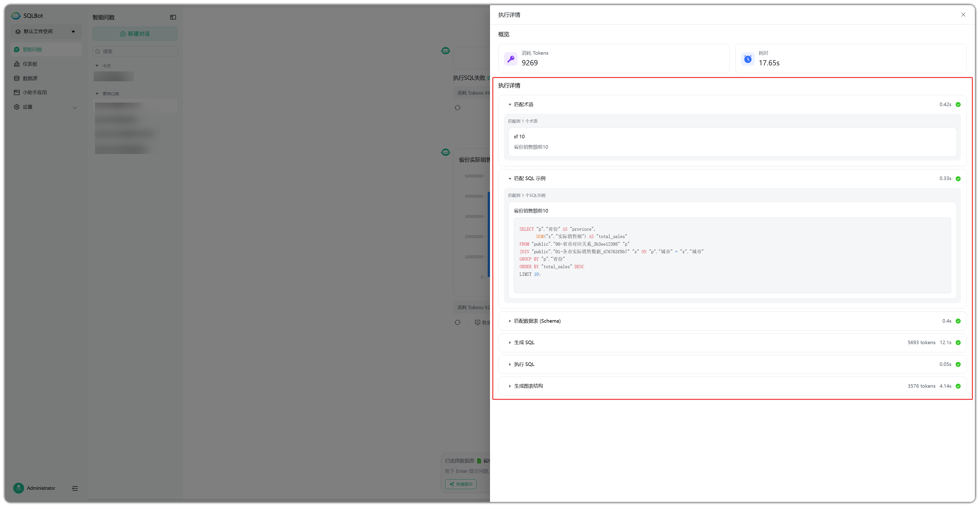Image resolution: width=980 pixels, height=507 pixels.
Task: Click the collapse sidebar panel icon
Action: coord(173,17)
